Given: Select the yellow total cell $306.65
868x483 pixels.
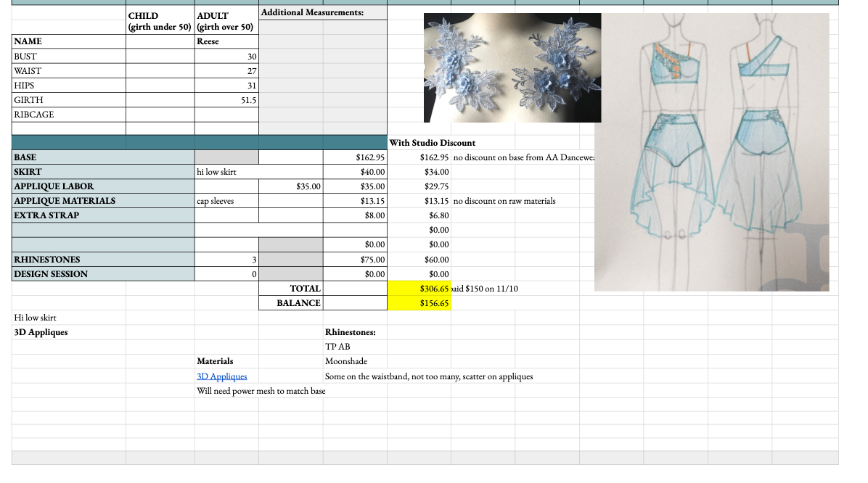Looking at the screenshot, I should pos(419,288).
